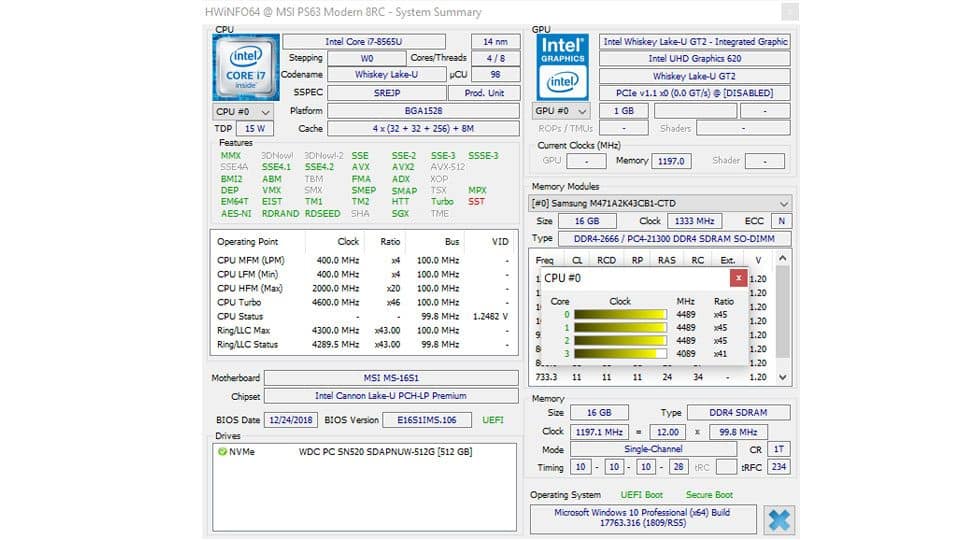Close the CPU #0 popup
Screen dimensions: 960x540
click(x=738, y=278)
